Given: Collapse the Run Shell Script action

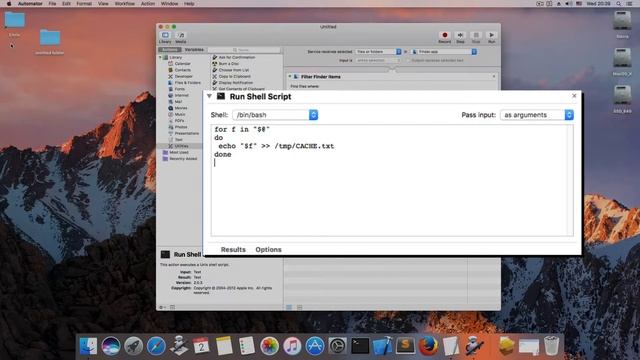Looking at the screenshot, I should pyautogui.click(x=209, y=96).
